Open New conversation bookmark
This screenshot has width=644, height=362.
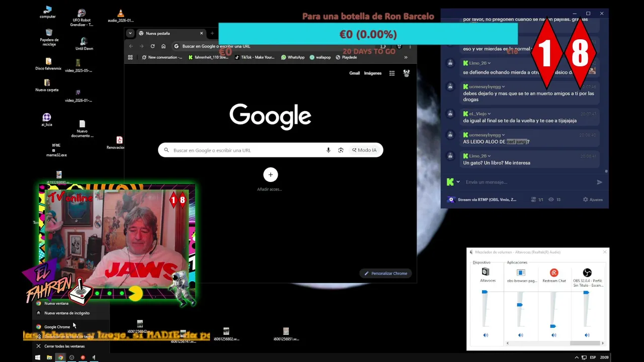162,57
